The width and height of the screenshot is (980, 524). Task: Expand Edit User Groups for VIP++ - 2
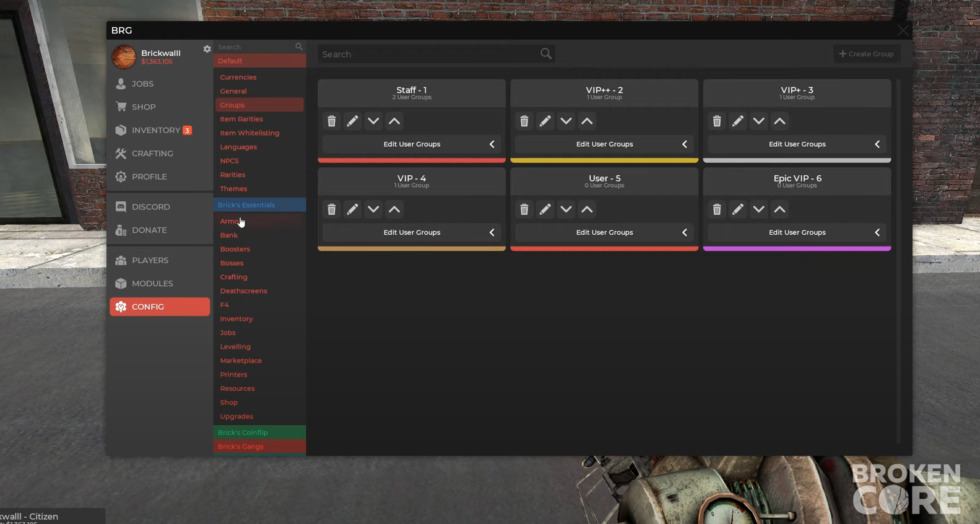coord(604,144)
